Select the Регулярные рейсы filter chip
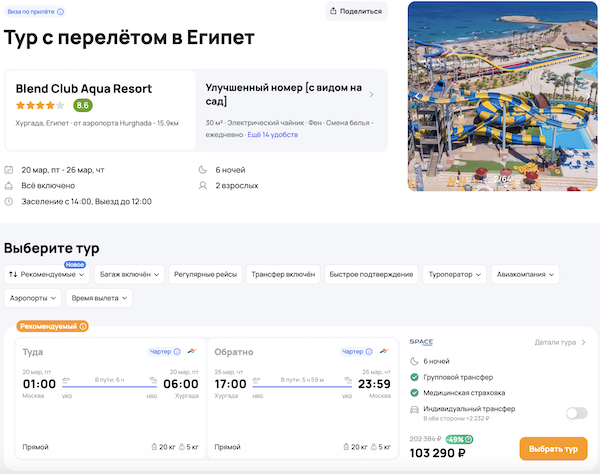600x474 pixels. [205, 273]
